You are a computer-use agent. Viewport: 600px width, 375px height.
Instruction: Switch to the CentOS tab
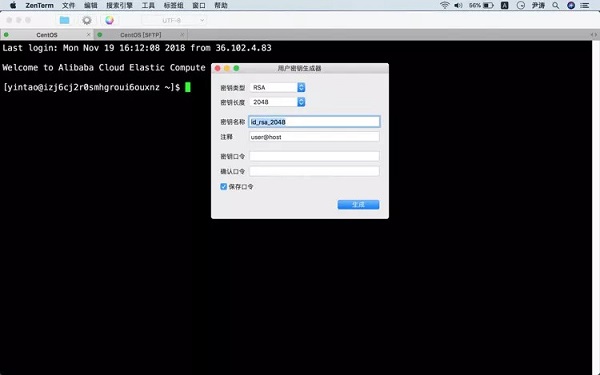click(47, 35)
